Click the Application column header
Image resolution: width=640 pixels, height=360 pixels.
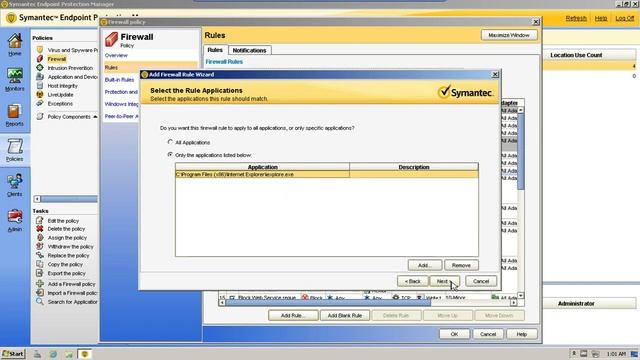262,167
